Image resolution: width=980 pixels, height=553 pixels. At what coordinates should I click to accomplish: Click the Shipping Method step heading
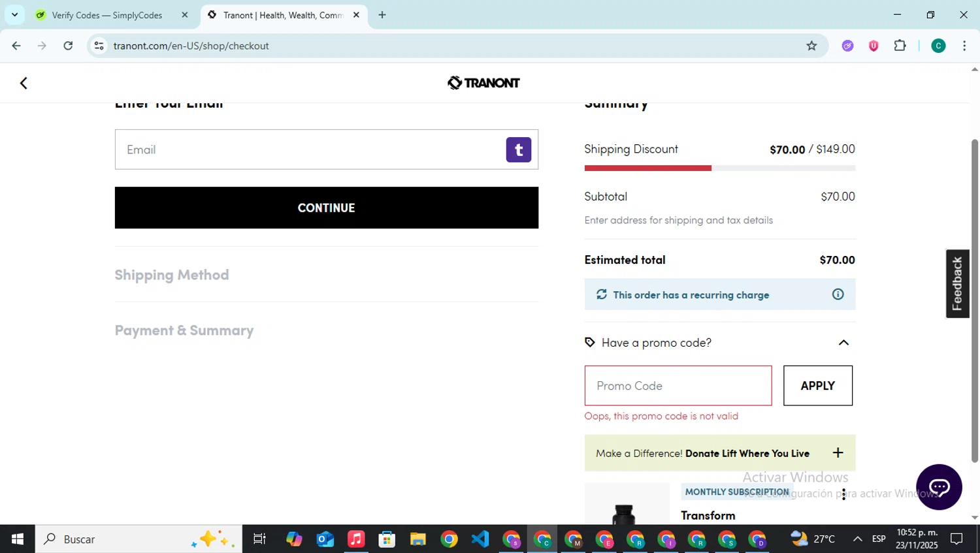172,275
